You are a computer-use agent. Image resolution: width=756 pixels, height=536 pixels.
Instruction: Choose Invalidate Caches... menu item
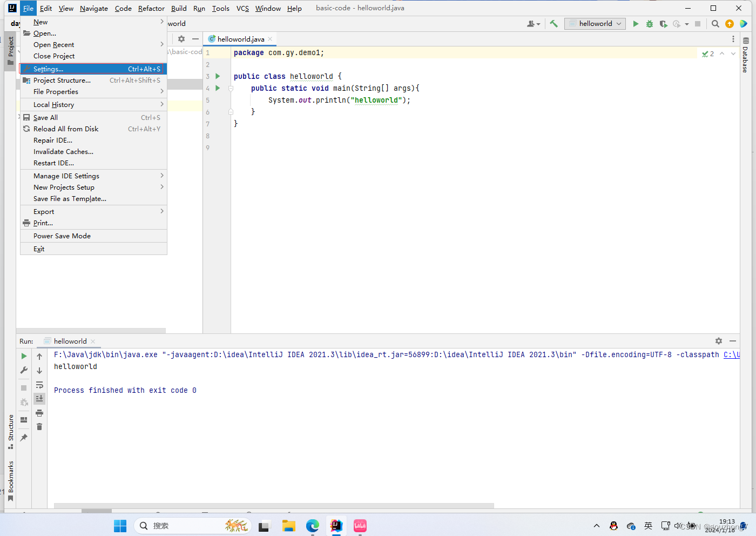(93, 152)
